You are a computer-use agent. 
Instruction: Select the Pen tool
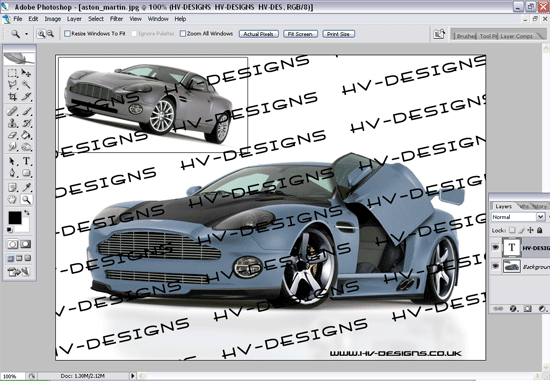tap(12, 173)
